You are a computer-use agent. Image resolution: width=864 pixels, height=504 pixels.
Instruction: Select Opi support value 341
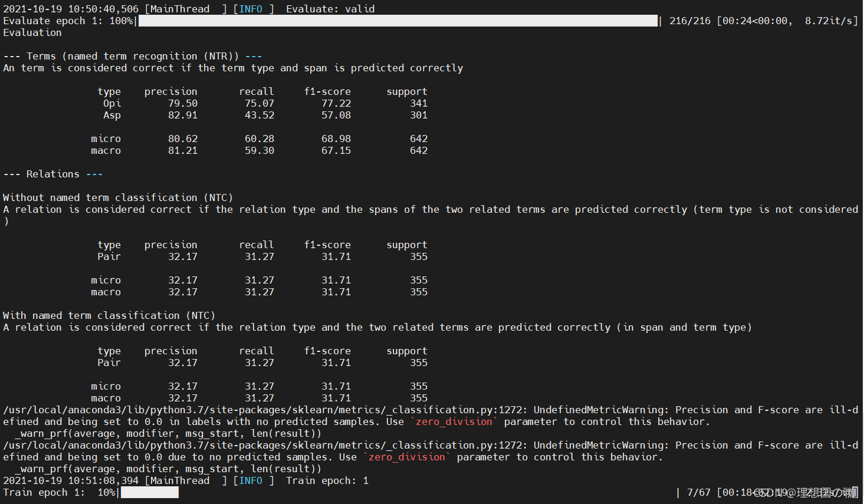(x=419, y=103)
